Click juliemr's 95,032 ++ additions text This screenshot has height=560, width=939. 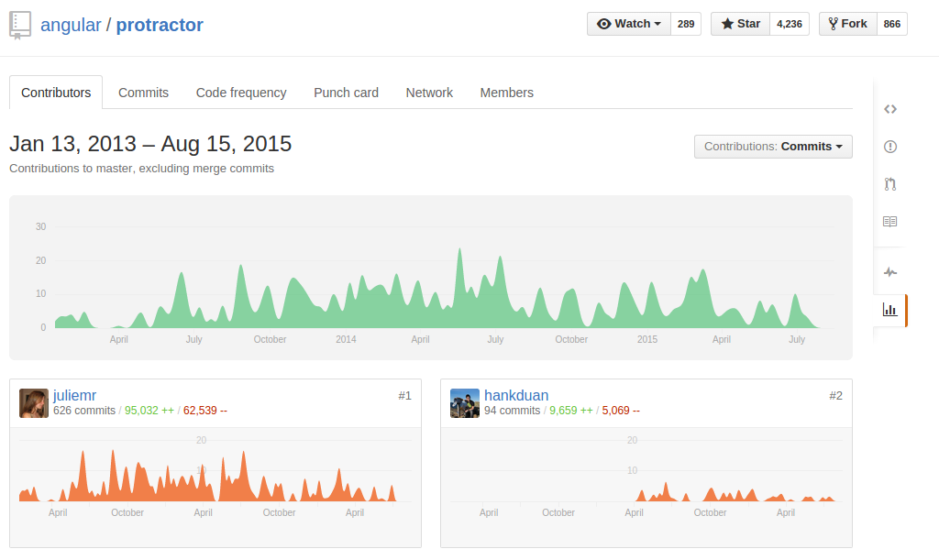click(149, 411)
